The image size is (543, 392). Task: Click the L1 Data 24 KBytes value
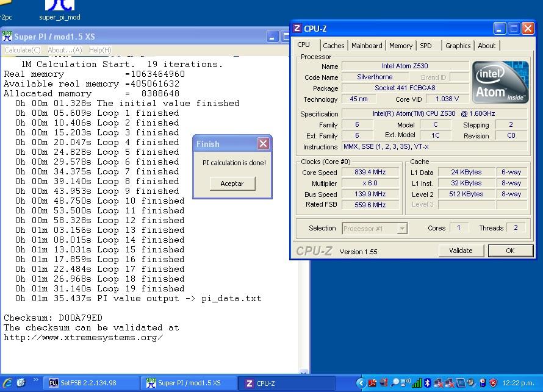[x=466, y=172]
